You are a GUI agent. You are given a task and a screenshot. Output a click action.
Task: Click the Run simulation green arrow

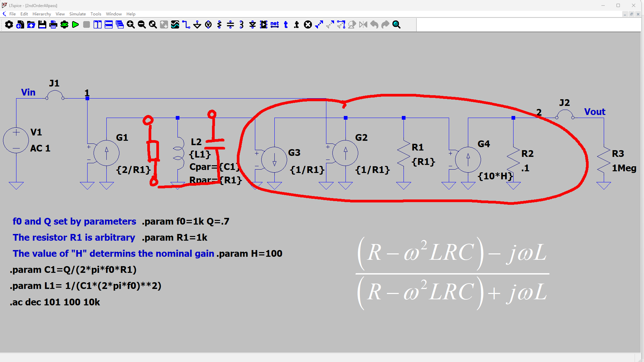[x=75, y=24]
